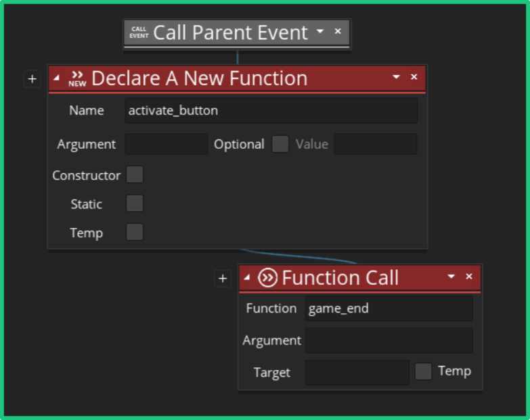Tick the Constructor checkbox
530x420 pixels.
click(135, 174)
